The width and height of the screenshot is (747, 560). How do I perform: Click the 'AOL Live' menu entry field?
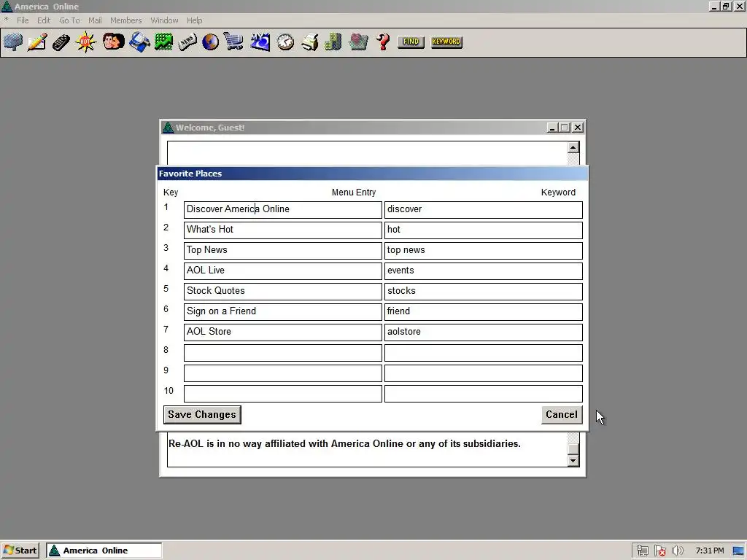(x=283, y=271)
